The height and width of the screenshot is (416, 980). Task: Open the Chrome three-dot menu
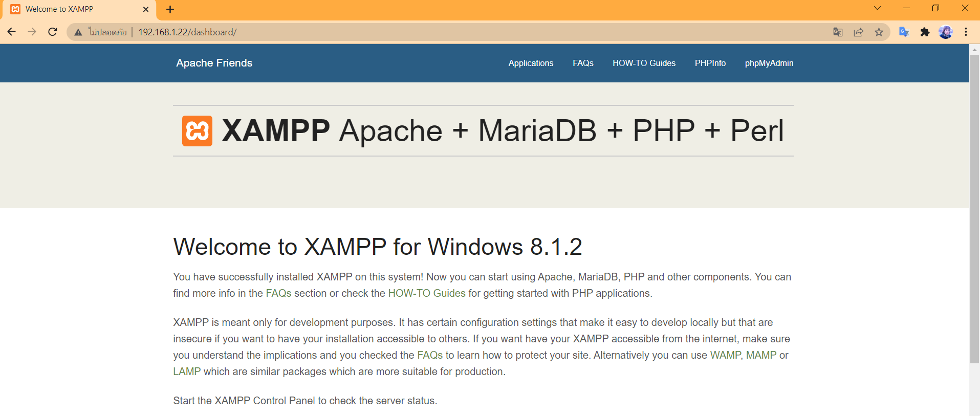coord(966,32)
